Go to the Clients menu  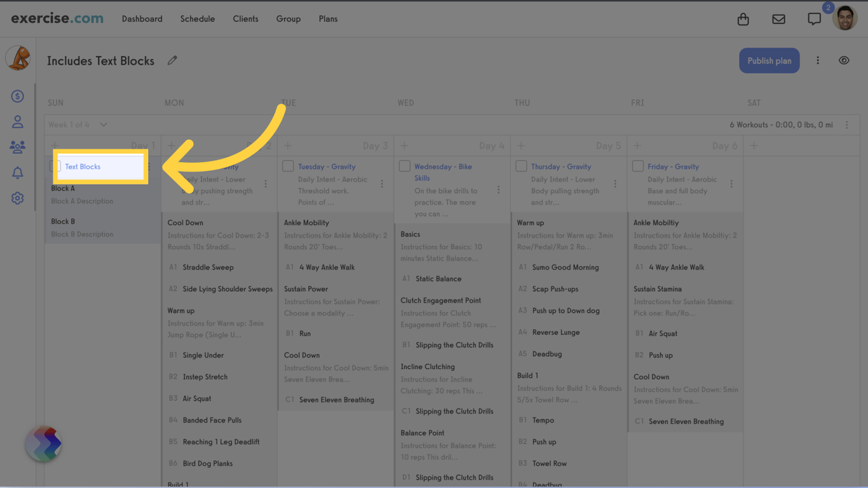click(246, 19)
